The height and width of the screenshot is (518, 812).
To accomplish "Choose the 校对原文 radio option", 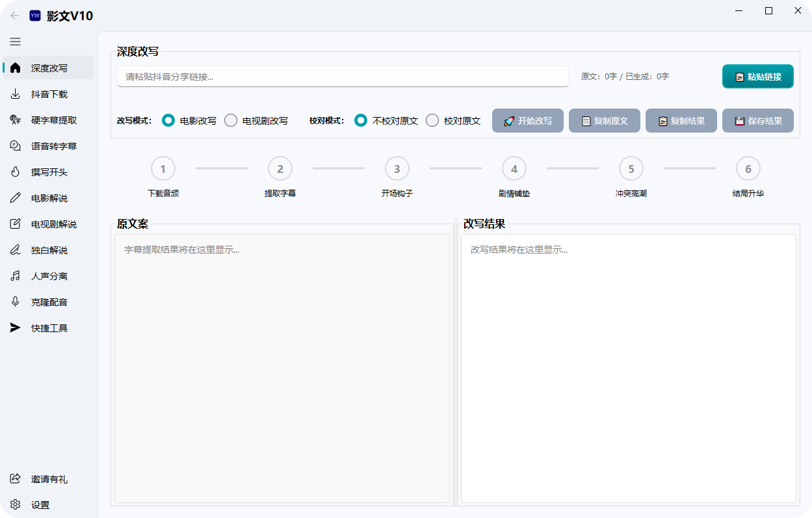I will [x=432, y=121].
